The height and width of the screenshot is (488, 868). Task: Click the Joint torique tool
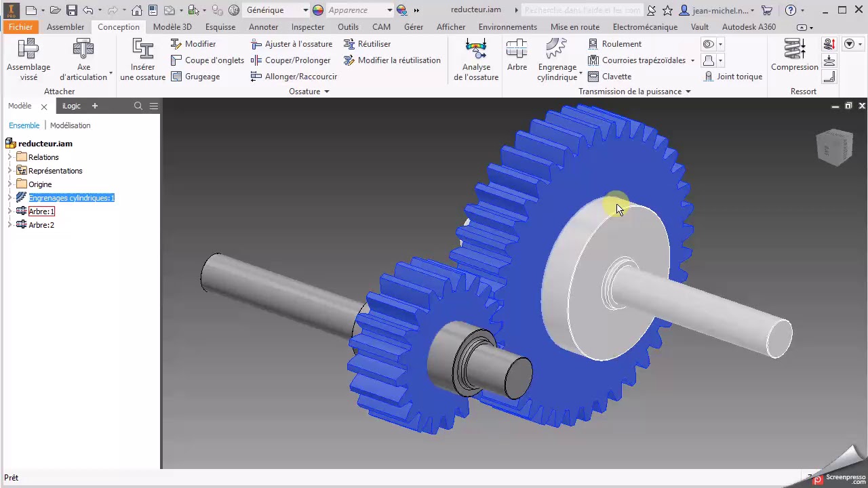click(x=733, y=77)
